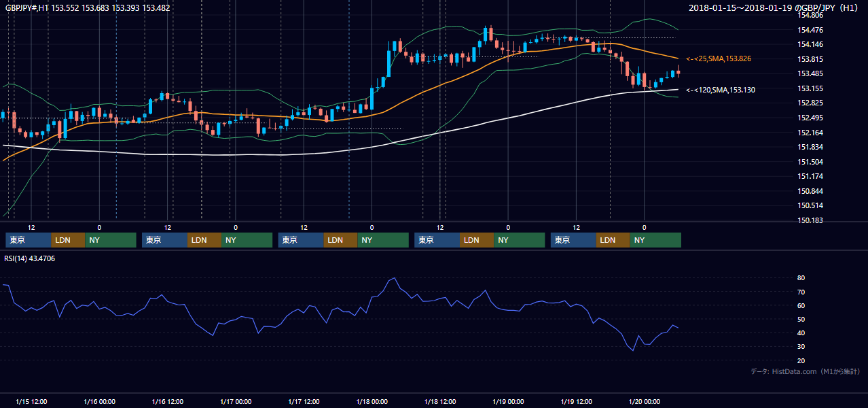Click the 2018-01-15〜2018-01-19 GBP/JPY chart title
The width and height of the screenshot is (868, 408).
point(774,8)
